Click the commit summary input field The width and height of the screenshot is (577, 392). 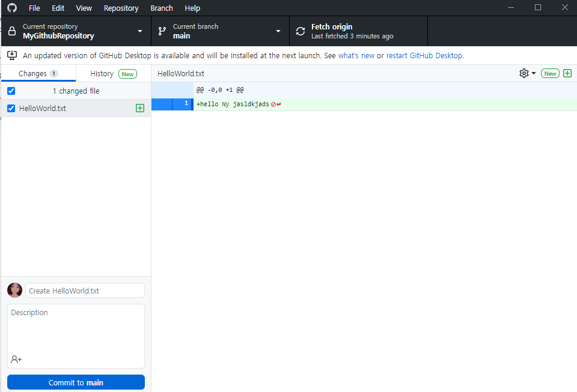tap(85, 291)
